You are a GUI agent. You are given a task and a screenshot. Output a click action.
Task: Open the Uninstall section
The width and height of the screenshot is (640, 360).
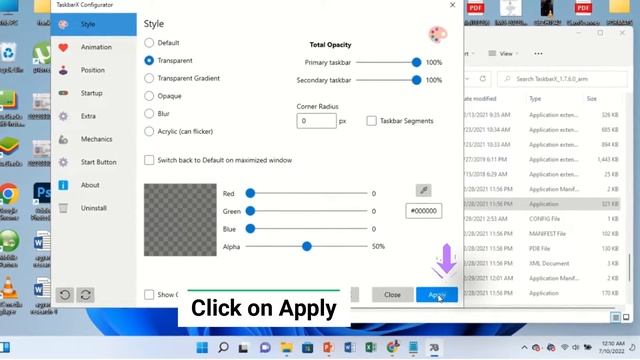(x=93, y=208)
